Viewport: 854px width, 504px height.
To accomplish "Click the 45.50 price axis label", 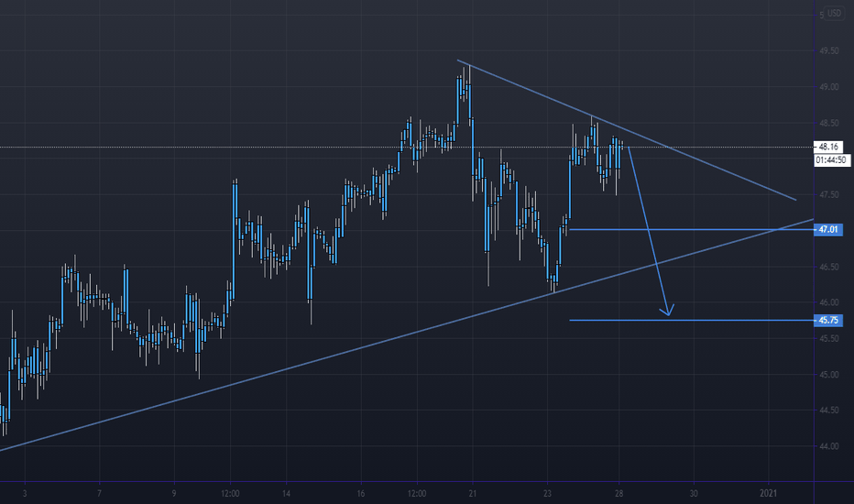I will [829, 338].
